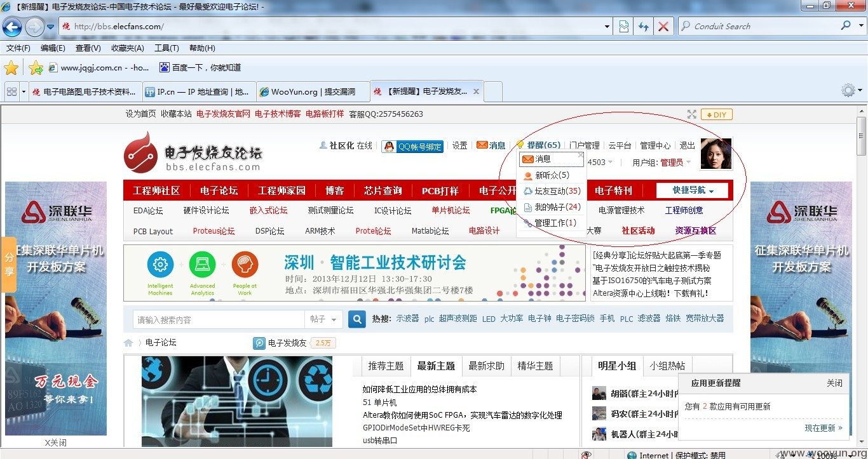Click the DIY button
Viewport: 868px width, 459px height.
(x=717, y=114)
